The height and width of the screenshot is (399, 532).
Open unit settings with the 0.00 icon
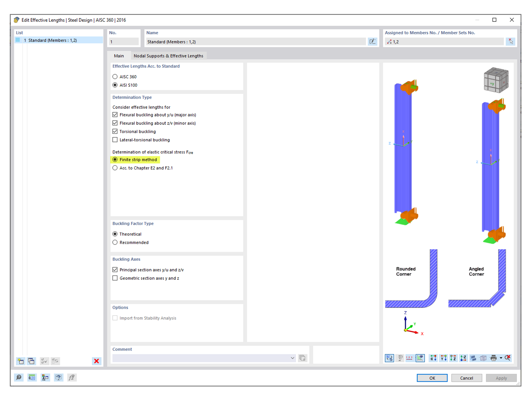[x=32, y=378]
